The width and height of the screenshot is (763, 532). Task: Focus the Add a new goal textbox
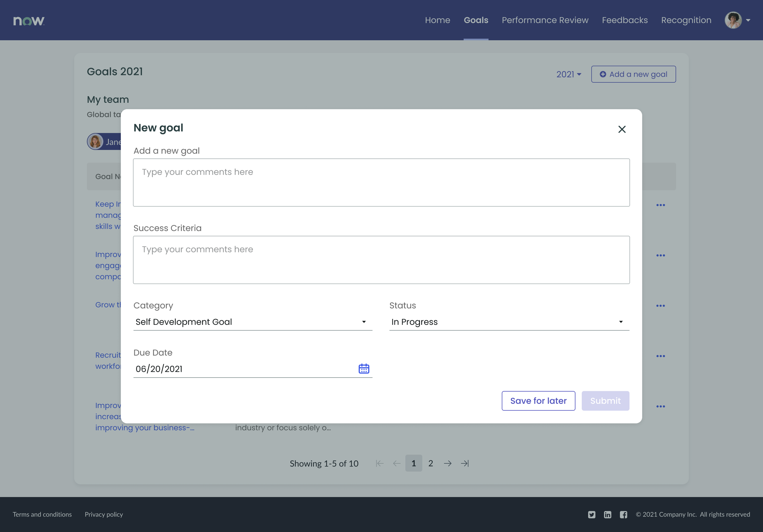pos(381,183)
